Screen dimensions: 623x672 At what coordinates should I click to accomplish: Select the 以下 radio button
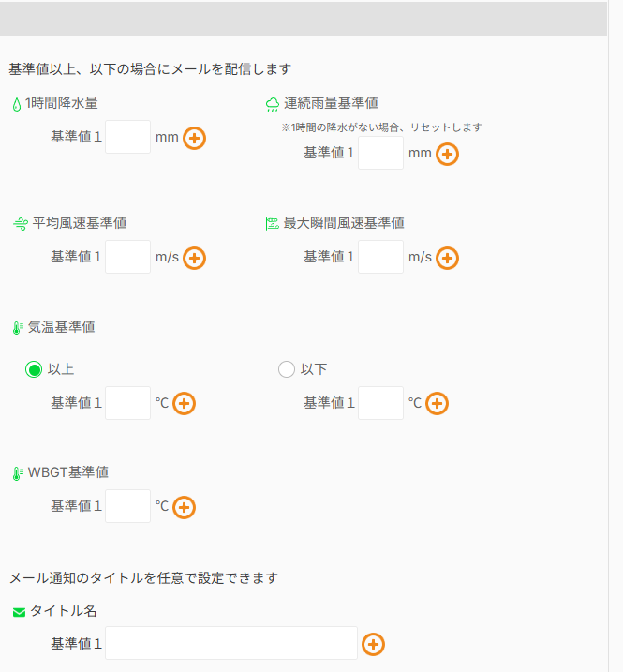click(x=287, y=369)
